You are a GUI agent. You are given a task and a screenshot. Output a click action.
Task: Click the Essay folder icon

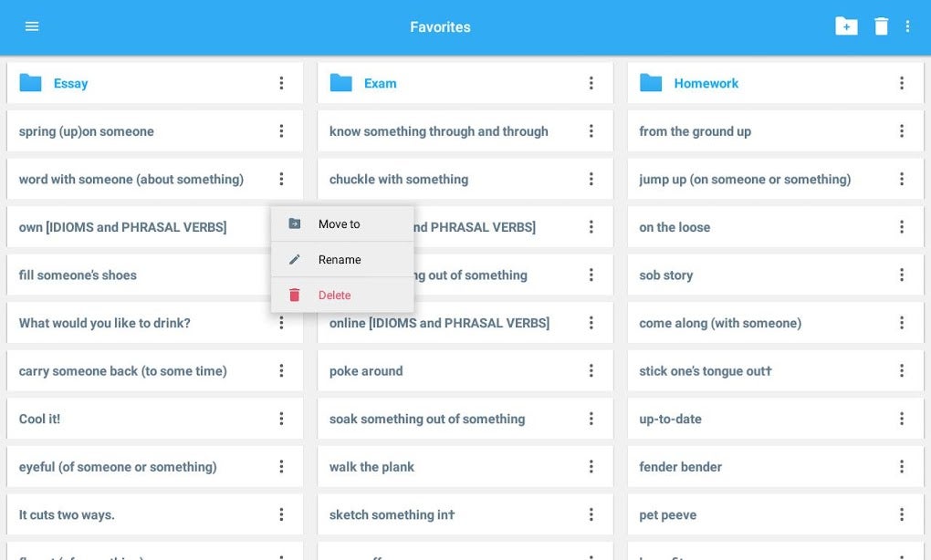pos(31,83)
